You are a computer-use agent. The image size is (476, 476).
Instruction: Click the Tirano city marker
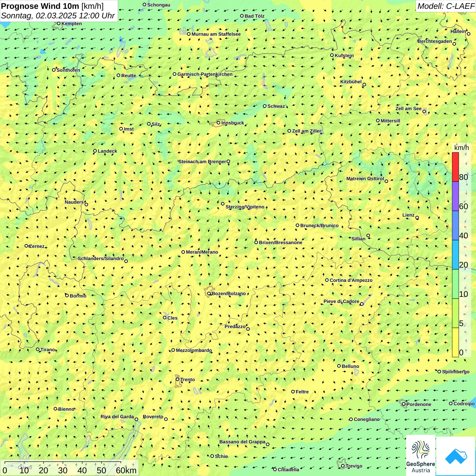[x=38, y=349]
